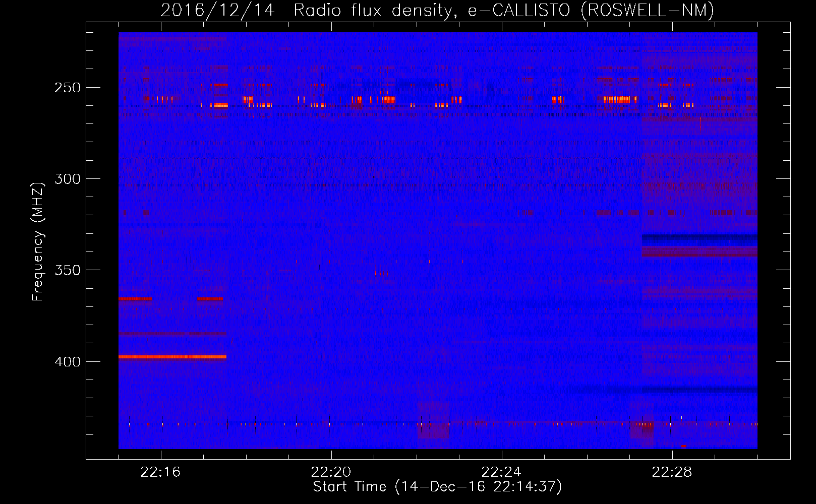Image resolution: width=816 pixels, height=504 pixels.
Task: Select the 250 frequency tick label
Action: pos(68,88)
